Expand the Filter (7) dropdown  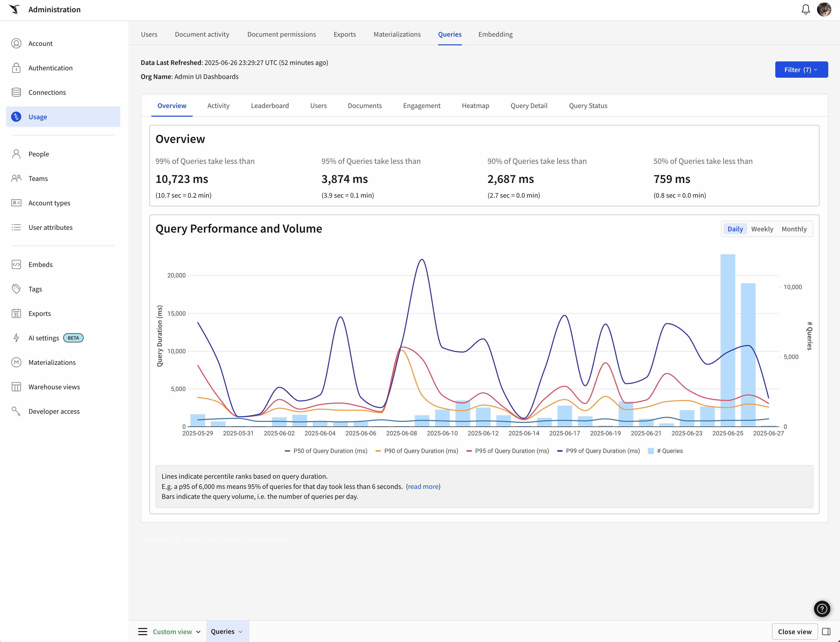pyautogui.click(x=801, y=70)
